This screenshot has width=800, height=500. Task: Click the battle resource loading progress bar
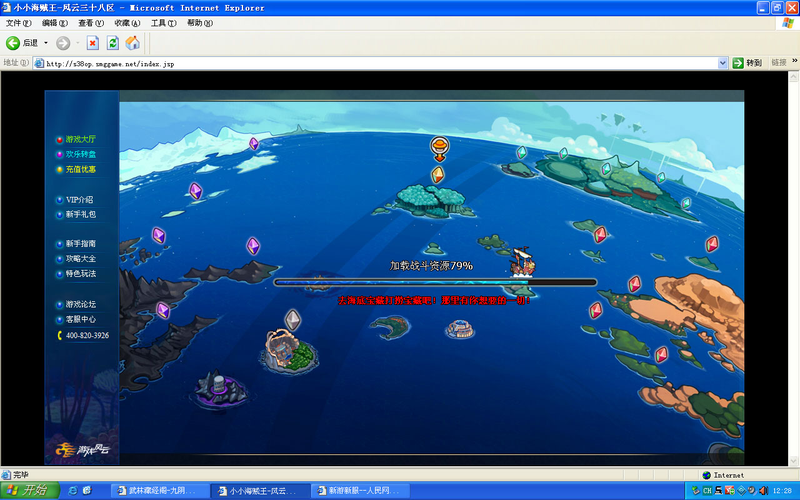pos(435,282)
